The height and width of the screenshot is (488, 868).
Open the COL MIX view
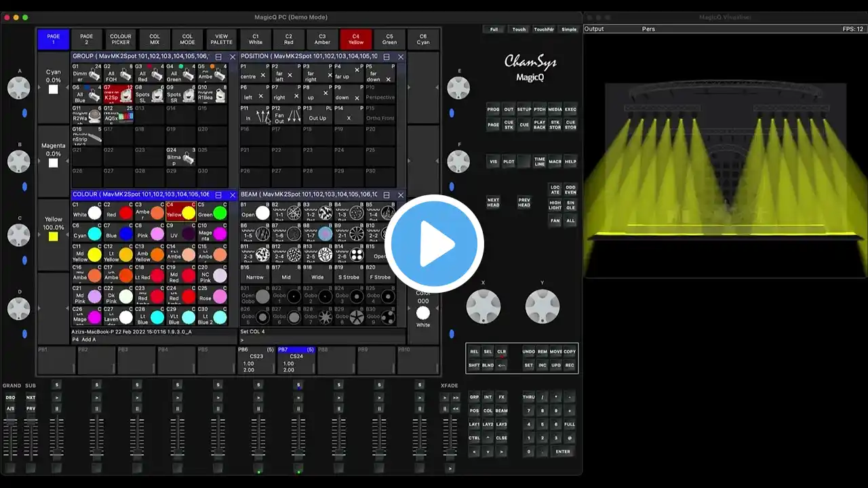[155, 39]
